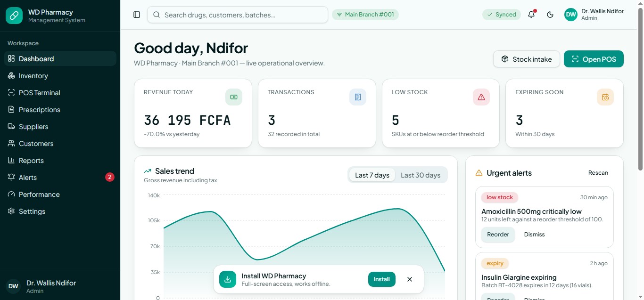Click the low stock tag on alert

[x=500, y=197]
